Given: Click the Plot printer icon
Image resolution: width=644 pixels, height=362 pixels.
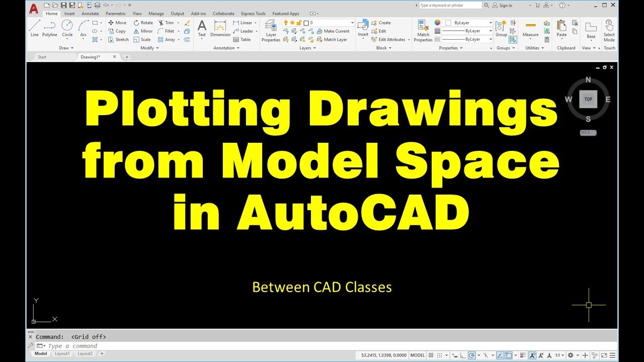Looking at the screenshot, I should 98,6.
